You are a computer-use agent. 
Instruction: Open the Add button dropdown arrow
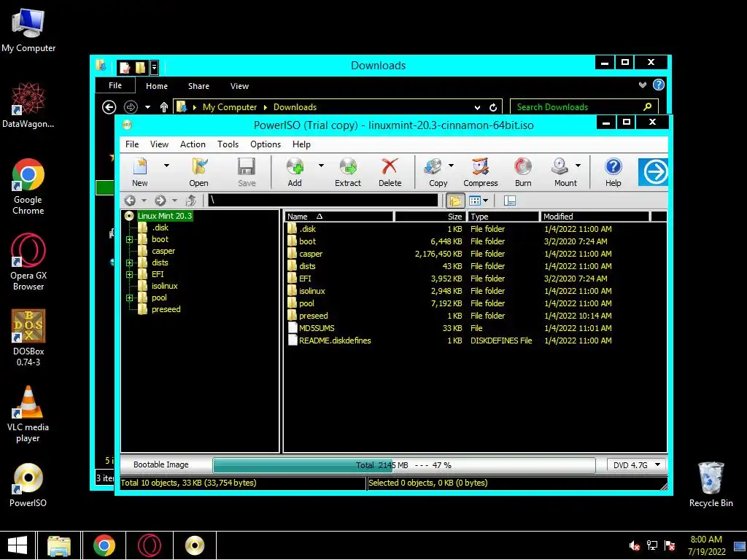321,166
